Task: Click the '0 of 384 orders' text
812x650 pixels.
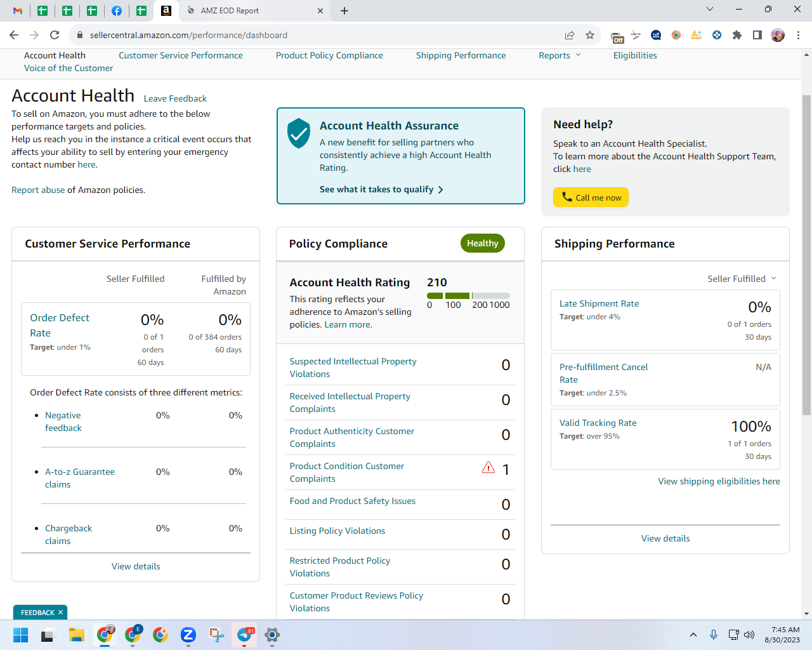Action: point(215,337)
